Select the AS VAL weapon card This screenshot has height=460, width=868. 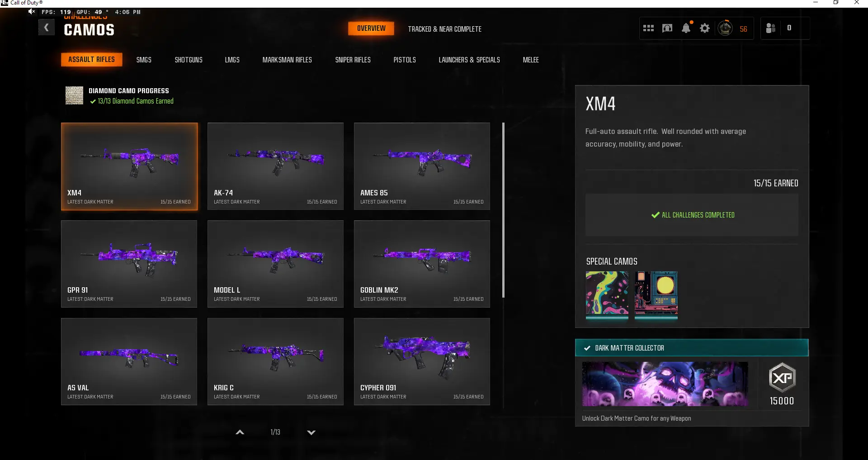(x=129, y=361)
